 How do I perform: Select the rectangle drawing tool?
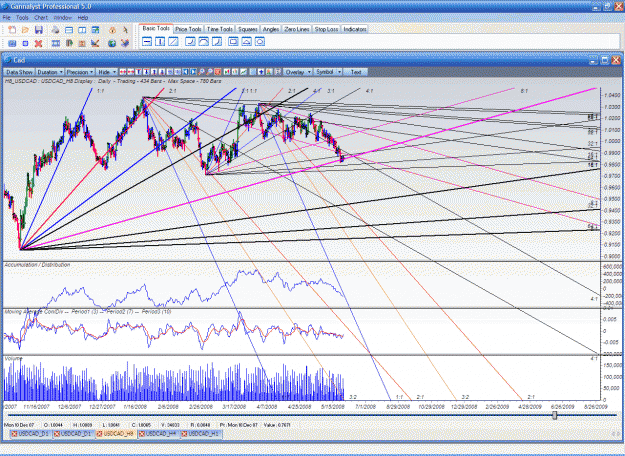(x=233, y=41)
